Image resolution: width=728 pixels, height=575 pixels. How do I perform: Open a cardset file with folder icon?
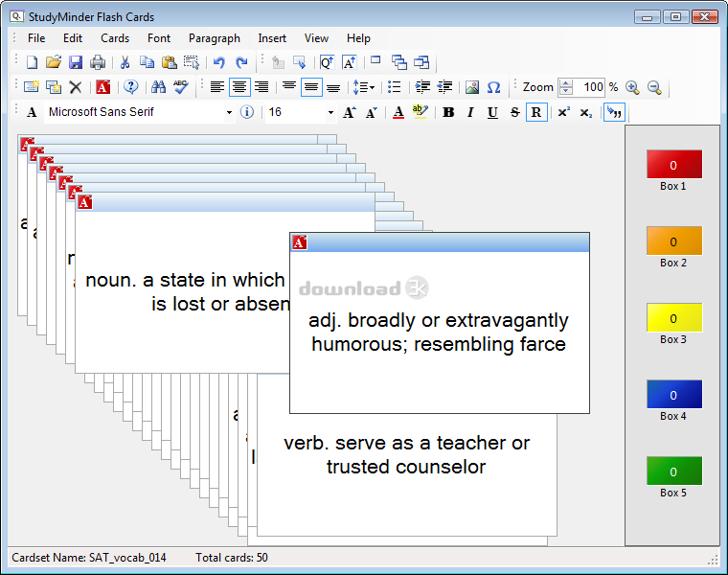click(54, 62)
